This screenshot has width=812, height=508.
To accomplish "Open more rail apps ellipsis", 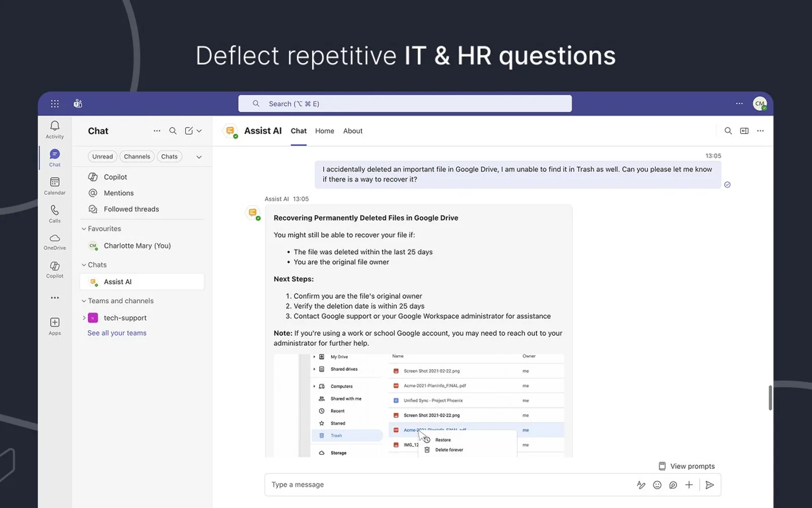I will (x=55, y=298).
